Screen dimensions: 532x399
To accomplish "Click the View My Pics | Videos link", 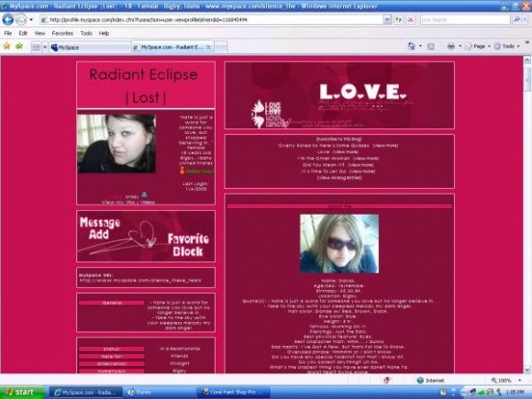I will [x=128, y=202].
